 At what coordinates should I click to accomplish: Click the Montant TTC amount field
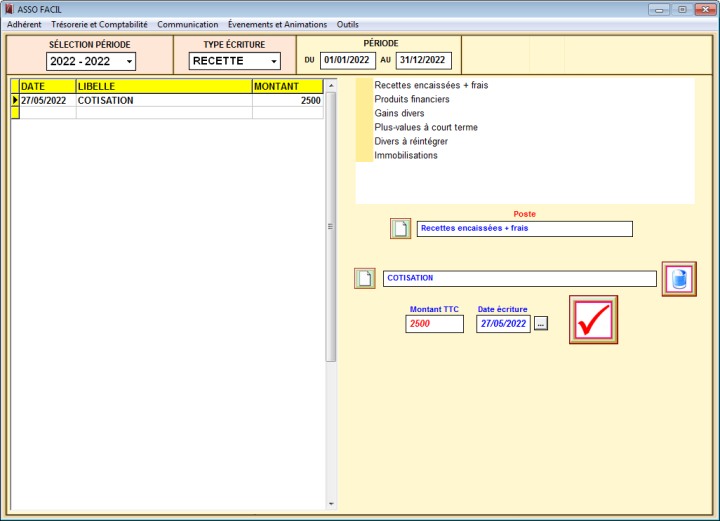pos(434,324)
